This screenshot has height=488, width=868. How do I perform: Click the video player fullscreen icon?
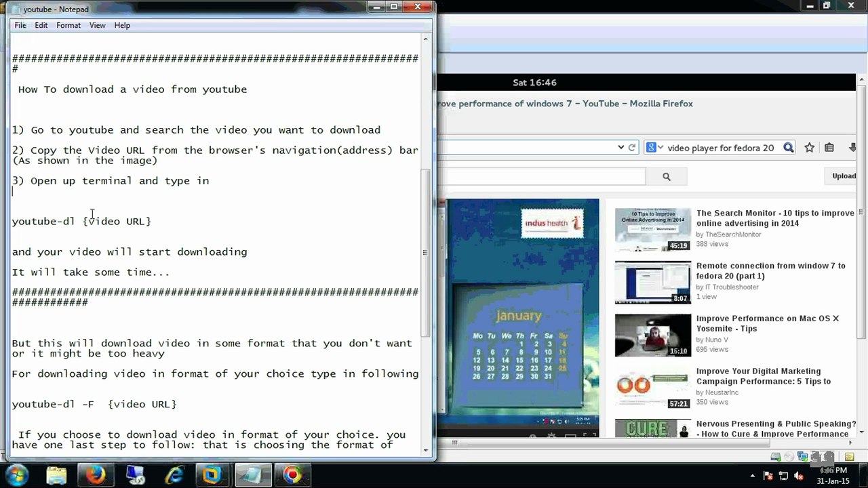click(x=591, y=434)
